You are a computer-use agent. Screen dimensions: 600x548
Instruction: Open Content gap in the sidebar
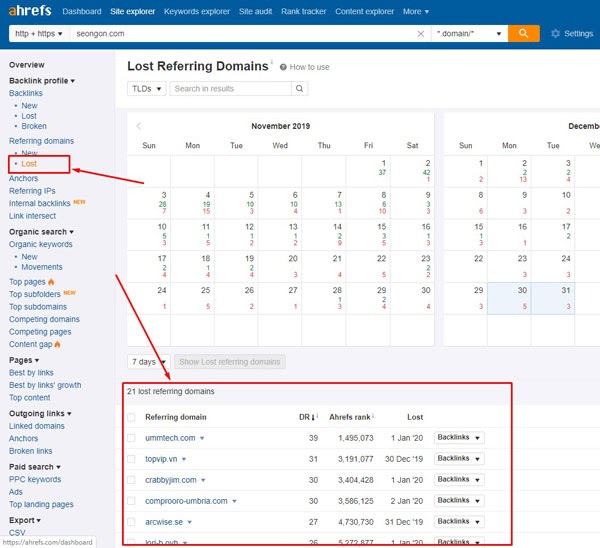click(31, 344)
